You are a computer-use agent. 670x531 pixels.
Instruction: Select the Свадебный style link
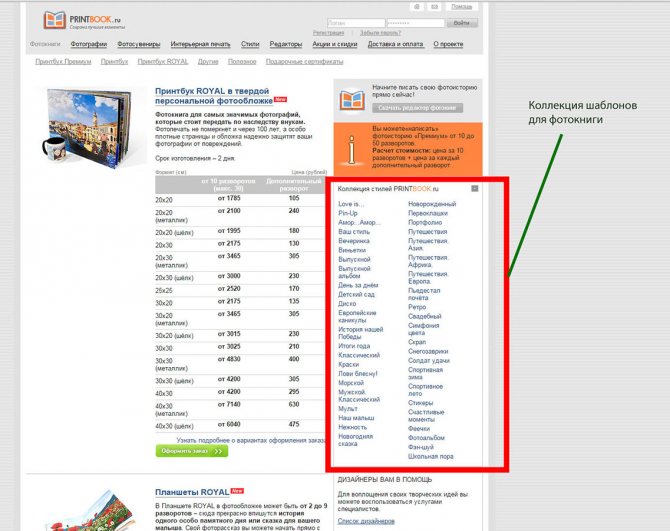point(426,317)
